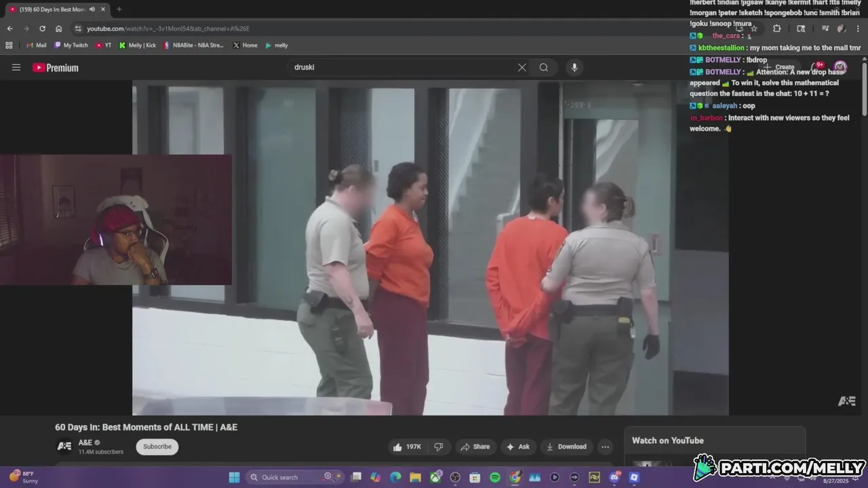Viewport: 868px width, 488px height.
Task: Bookmark this page with the star icon
Action: click(x=753, y=28)
